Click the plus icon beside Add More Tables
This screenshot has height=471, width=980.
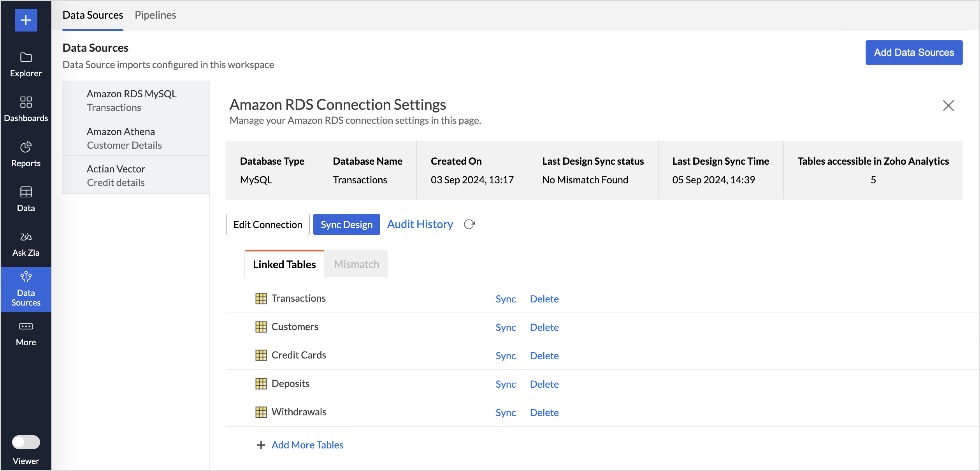point(261,445)
